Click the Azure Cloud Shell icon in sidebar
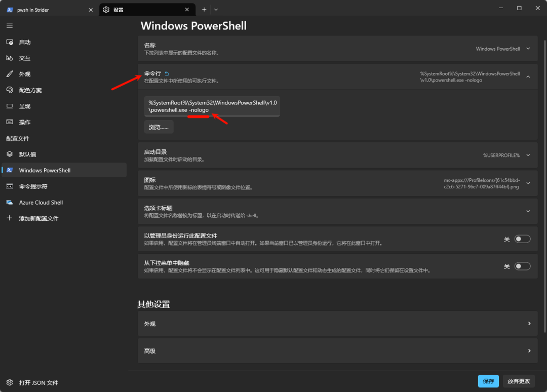Image resolution: width=547 pixels, height=392 pixels. click(x=10, y=202)
